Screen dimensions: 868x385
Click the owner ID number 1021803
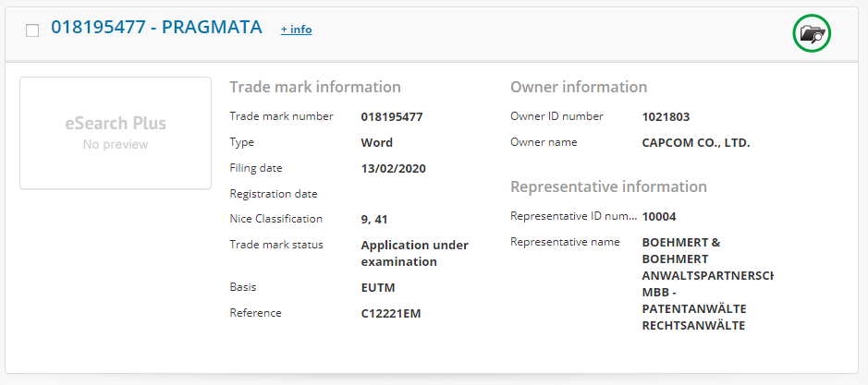666,117
